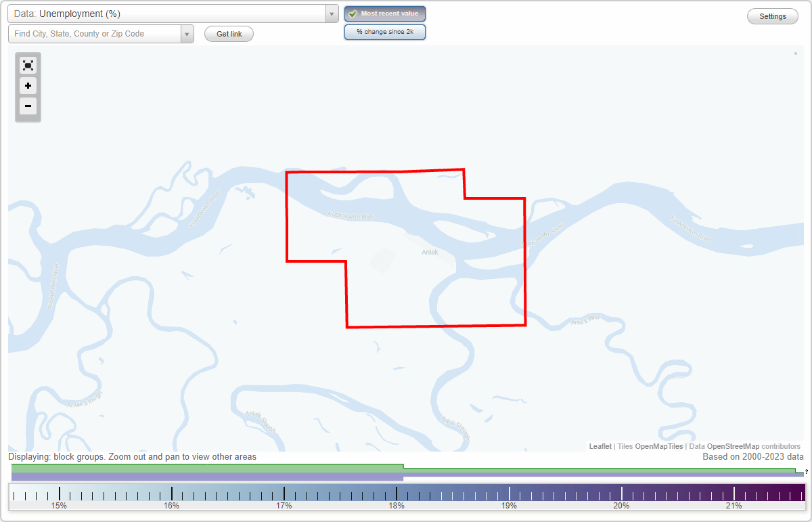
Task: Click inside the Find City search field
Action: click(x=95, y=33)
